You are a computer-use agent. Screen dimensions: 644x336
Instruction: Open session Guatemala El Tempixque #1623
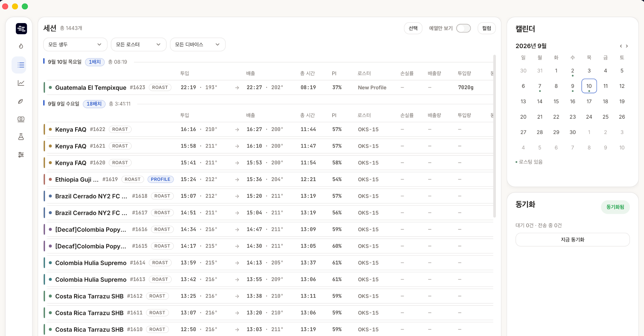(268, 87)
